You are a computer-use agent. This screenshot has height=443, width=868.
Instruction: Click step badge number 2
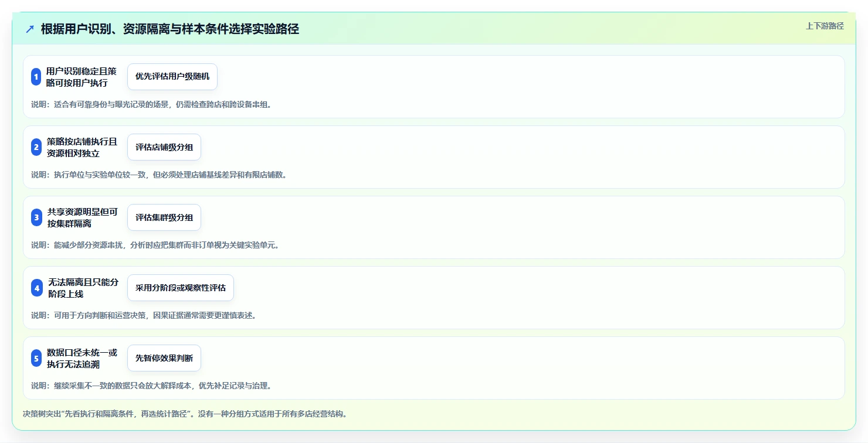tap(36, 147)
